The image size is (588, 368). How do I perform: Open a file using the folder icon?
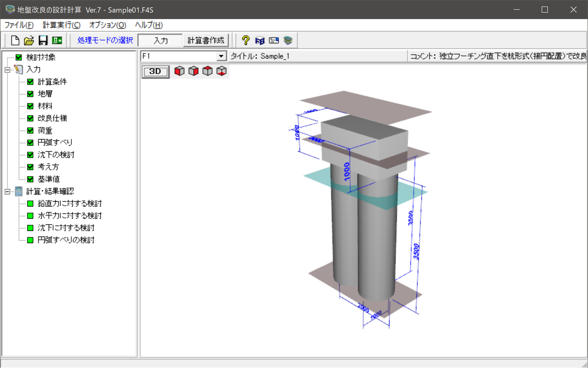click(x=29, y=41)
